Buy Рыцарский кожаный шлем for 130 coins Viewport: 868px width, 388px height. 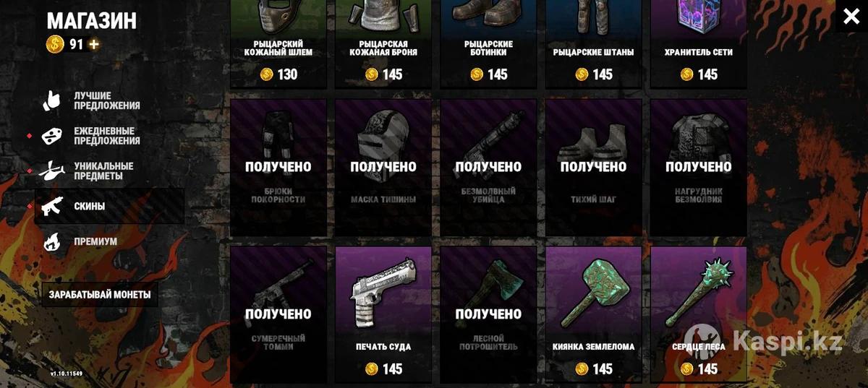pos(278,74)
